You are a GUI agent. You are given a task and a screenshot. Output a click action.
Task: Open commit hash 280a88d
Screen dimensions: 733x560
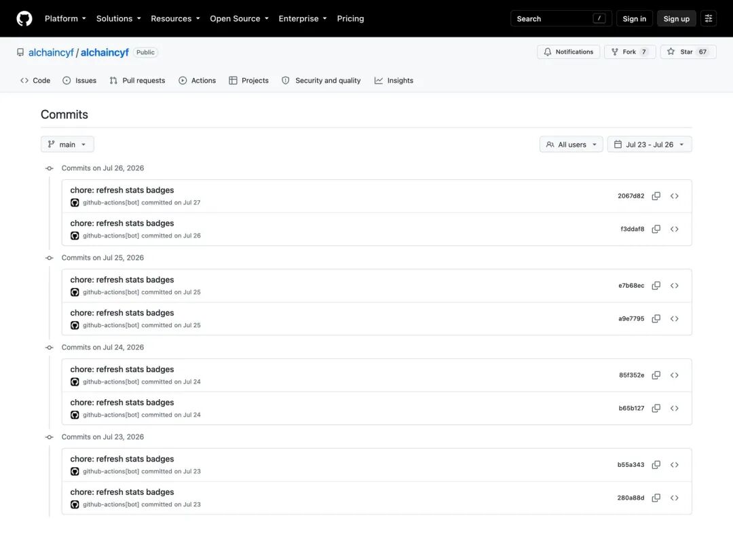pos(631,498)
